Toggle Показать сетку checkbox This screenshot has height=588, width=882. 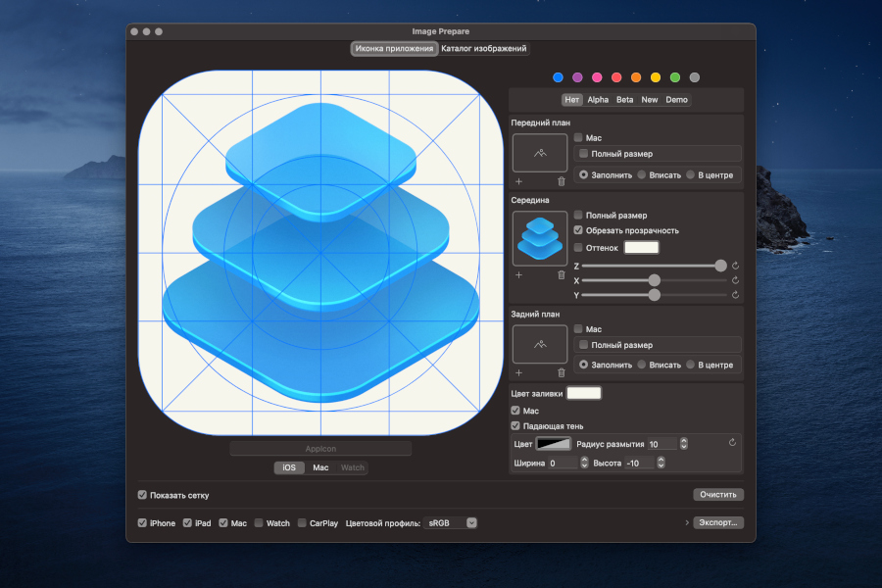coord(142,495)
